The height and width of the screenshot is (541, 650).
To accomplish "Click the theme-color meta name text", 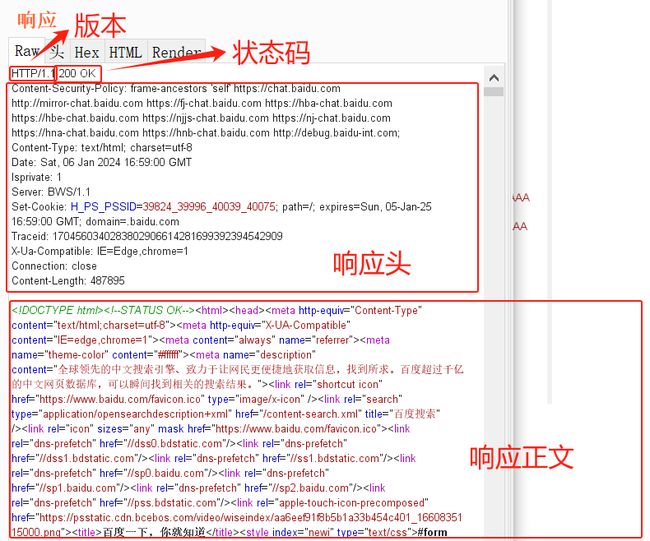I will pyautogui.click(x=77, y=355).
